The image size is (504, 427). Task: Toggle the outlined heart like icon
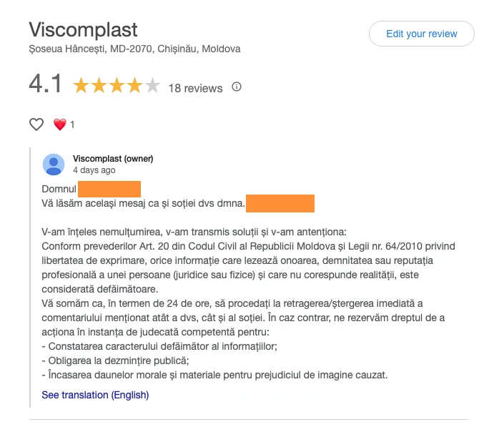(x=36, y=124)
